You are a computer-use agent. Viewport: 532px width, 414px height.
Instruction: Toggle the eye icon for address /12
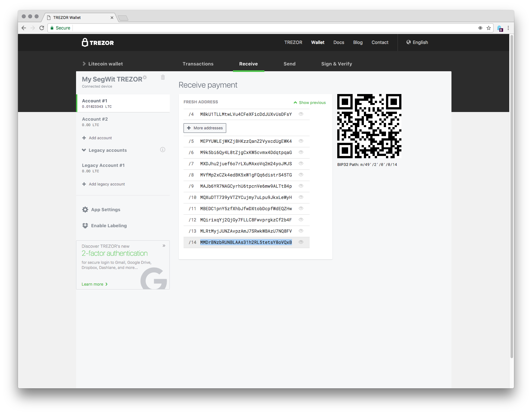[x=301, y=220]
